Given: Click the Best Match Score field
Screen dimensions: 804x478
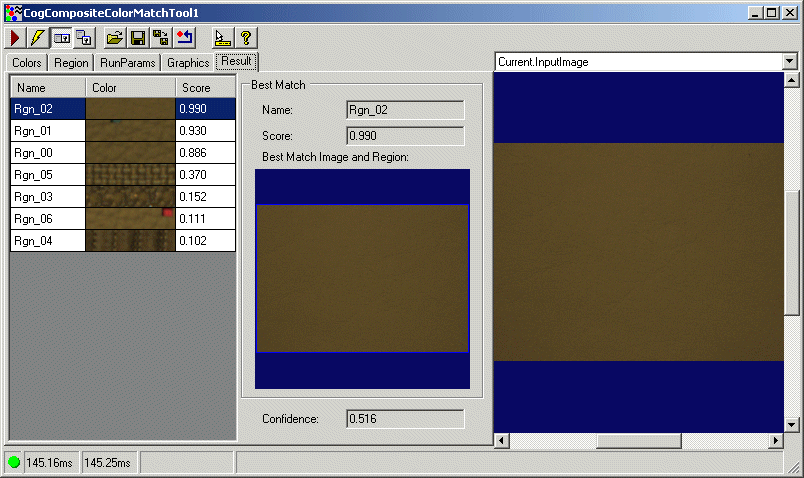Looking at the screenshot, I should click(x=405, y=136).
